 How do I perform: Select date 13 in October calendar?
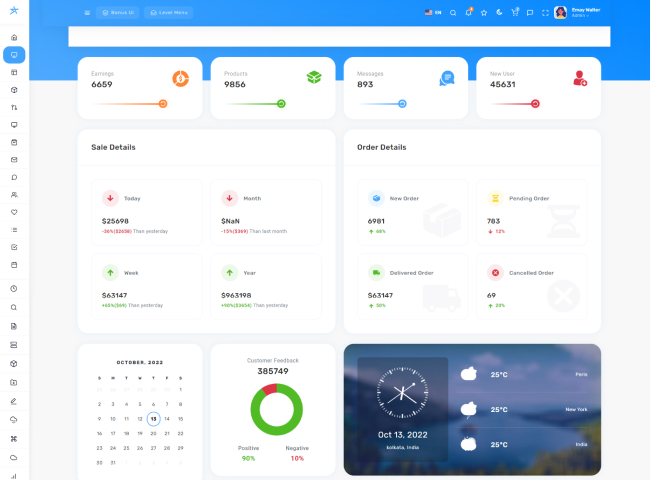click(x=153, y=419)
